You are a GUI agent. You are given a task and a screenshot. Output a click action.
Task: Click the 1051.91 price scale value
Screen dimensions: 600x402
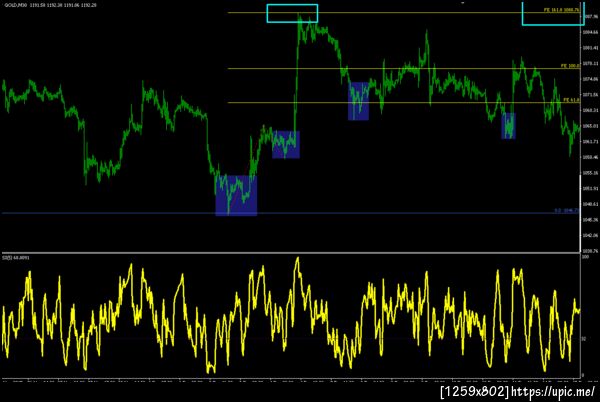[590, 189]
